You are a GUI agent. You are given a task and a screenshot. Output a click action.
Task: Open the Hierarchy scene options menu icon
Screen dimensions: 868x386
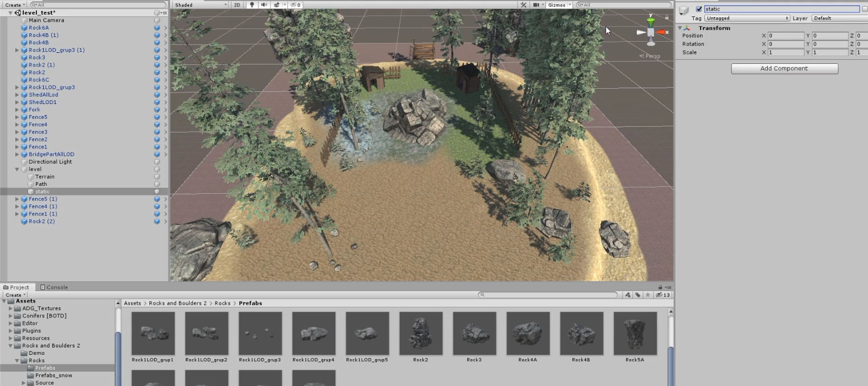pos(164,13)
